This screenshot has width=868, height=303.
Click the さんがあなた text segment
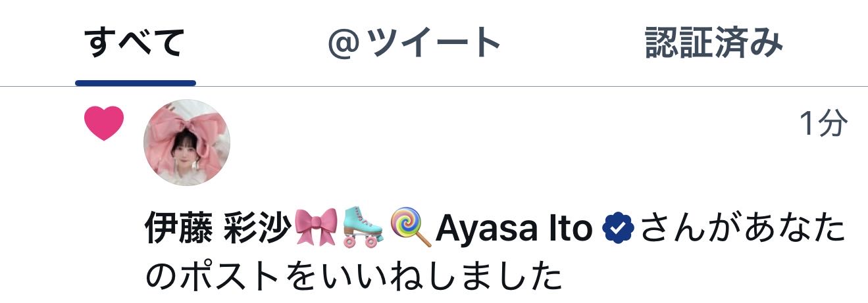(x=742, y=229)
